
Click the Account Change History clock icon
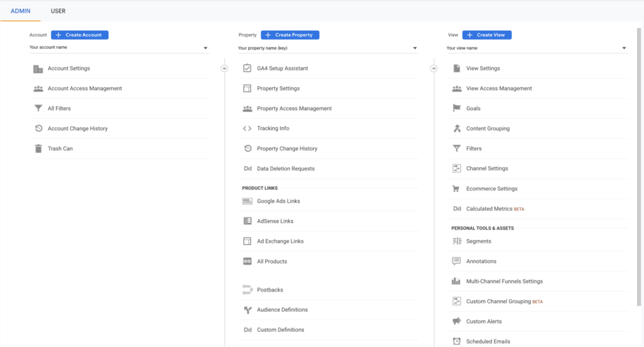38,129
